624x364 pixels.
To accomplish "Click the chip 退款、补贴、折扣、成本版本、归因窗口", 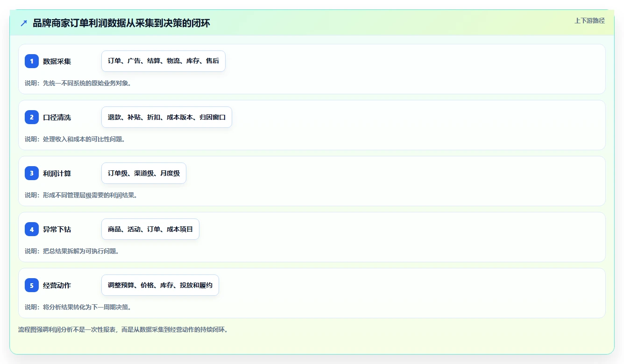I will (x=167, y=117).
